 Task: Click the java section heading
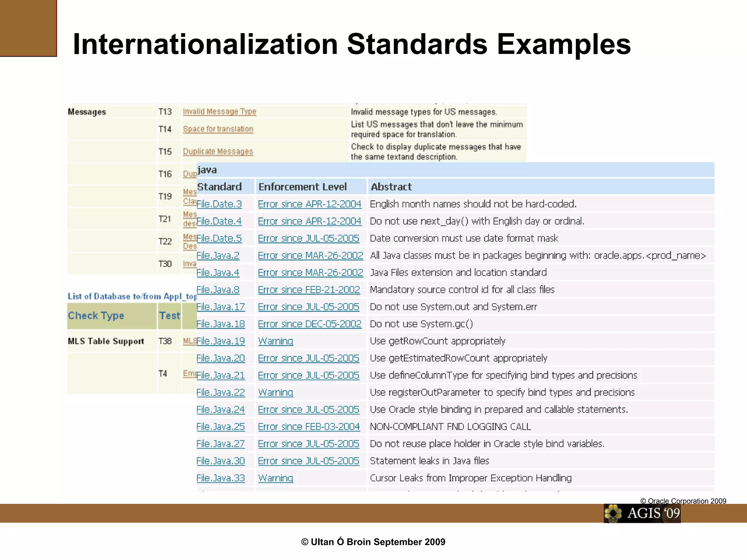tap(207, 170)
